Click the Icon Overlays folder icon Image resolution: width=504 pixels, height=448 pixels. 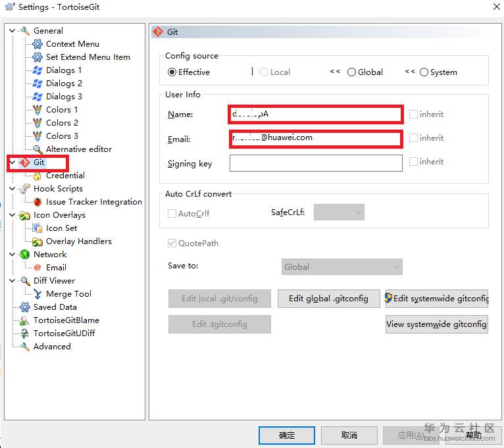click(x=25, y=215)
